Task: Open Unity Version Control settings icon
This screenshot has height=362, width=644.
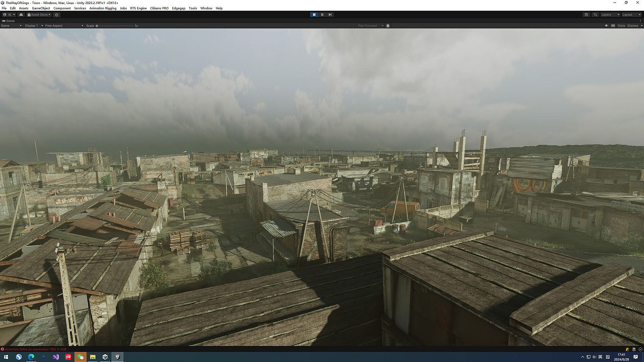Action: click(57, 15)
